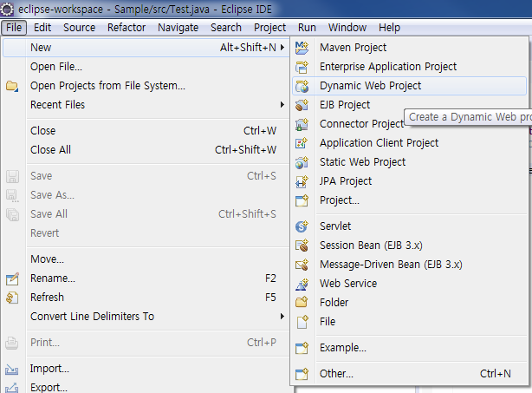Open the Help menu

[x=389, y=28]
